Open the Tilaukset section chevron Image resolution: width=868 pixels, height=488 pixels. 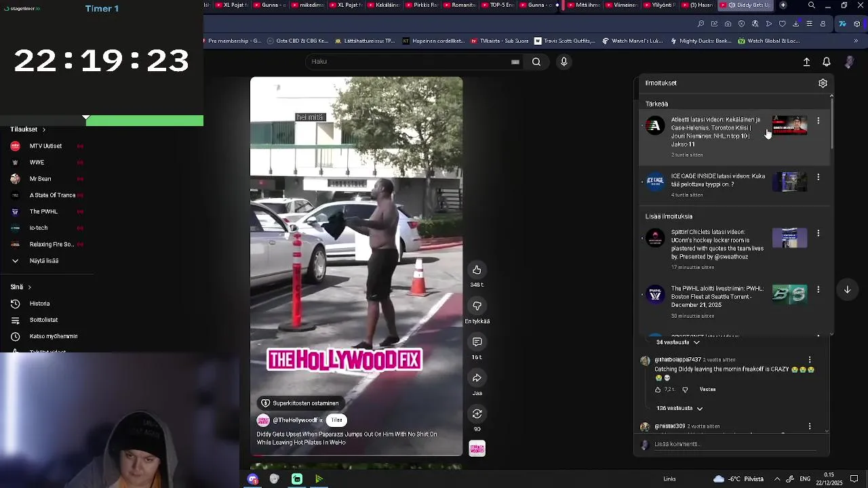(44, 129)
